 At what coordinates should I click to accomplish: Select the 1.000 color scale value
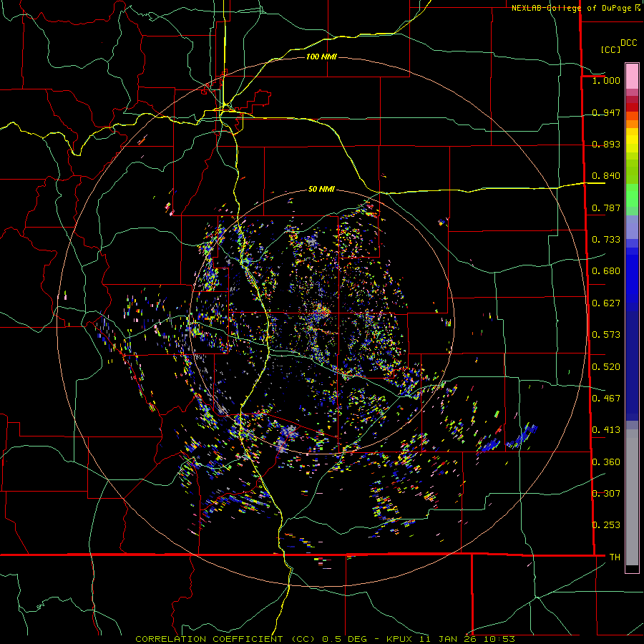click(x=606, y=80)
